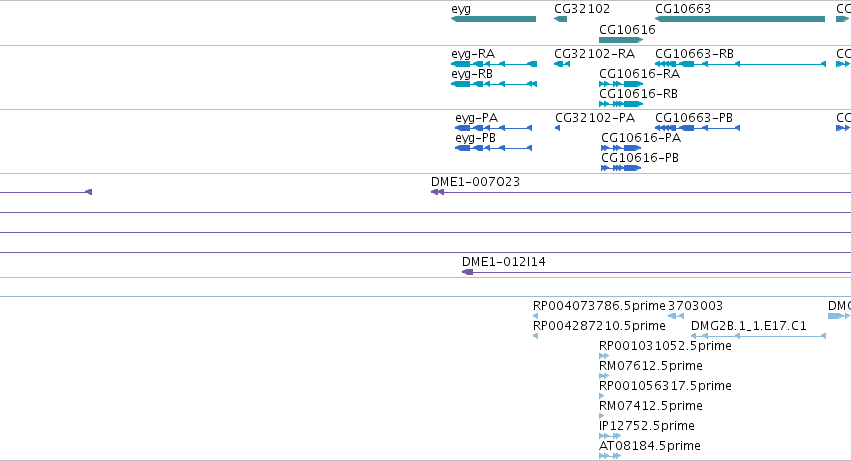The image size is (851, 461).
Task: Click the lone purple arrowhead on the line left of DME1-007023
Action: click(89, 192)
